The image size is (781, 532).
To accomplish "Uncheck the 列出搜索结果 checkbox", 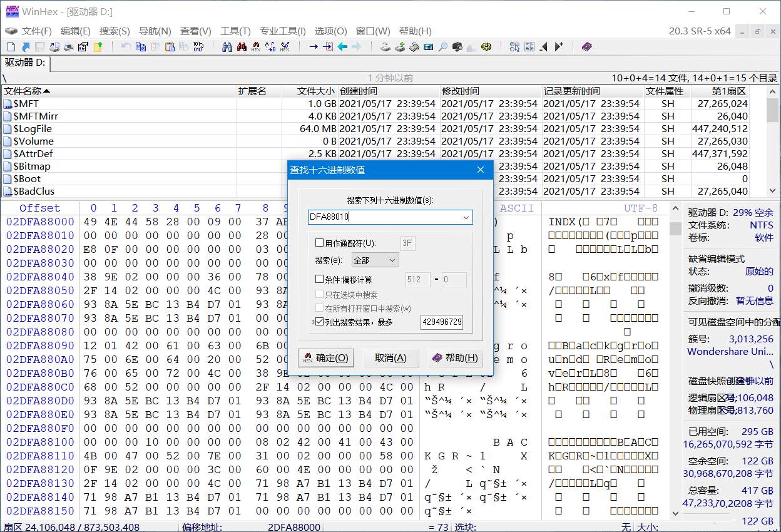I will click(320, 322).
